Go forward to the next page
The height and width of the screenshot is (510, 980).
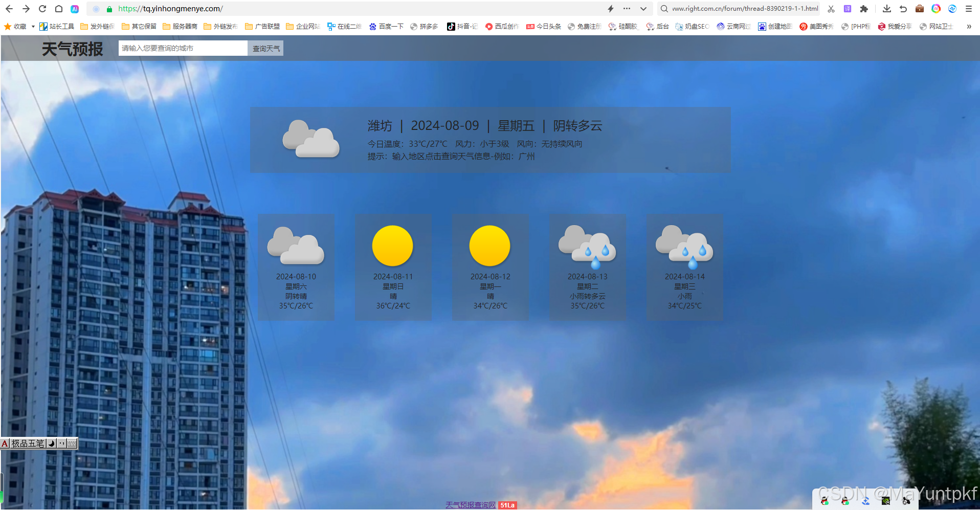[x=26, y=9]
